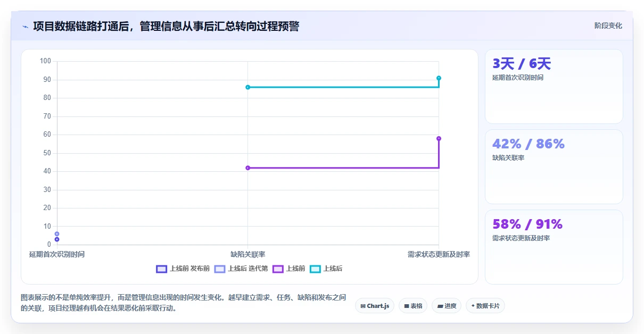The height and width of the screenshot is (334, 644).
Task: Select the teal data point at 86
Action: pos(247,87)
